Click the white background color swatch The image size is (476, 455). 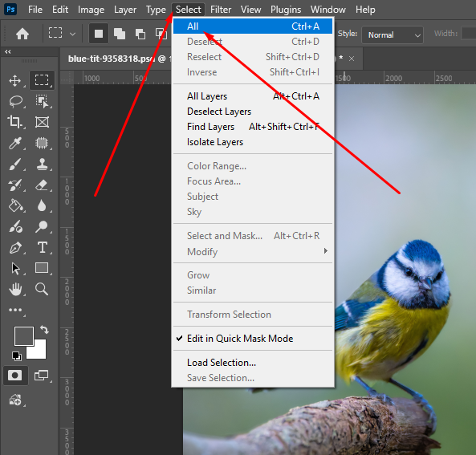[x=40, y=352]
